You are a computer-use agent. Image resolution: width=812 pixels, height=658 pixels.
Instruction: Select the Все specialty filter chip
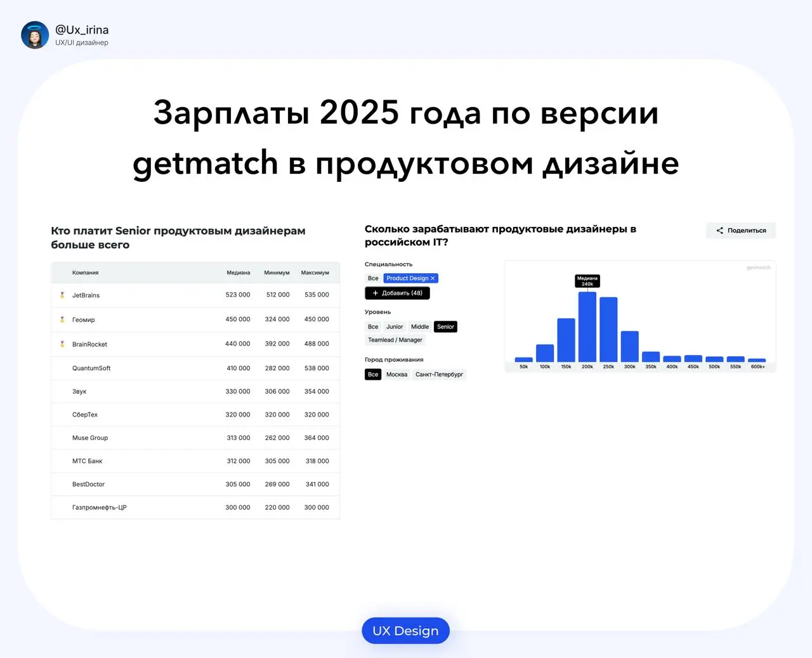point(373,278)
